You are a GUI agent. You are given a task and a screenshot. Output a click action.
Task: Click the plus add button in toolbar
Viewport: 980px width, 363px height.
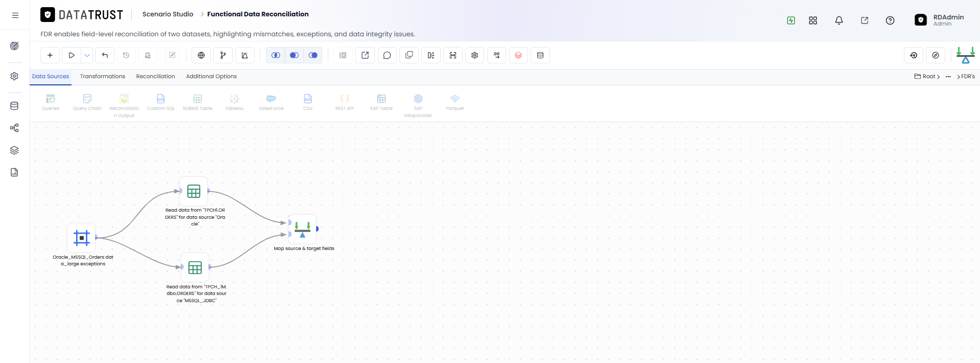(50, 55)
